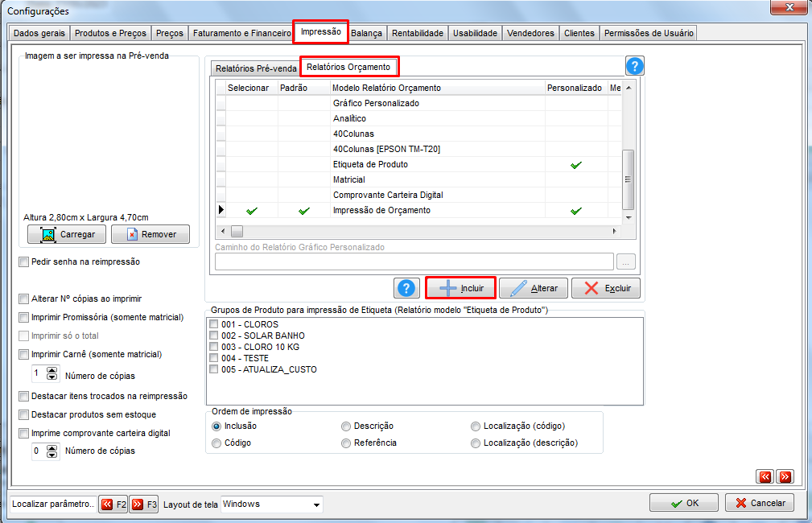Check Pedir senha na reimpressão
Viewport: 812px width, 523px height.
[23, 262]
